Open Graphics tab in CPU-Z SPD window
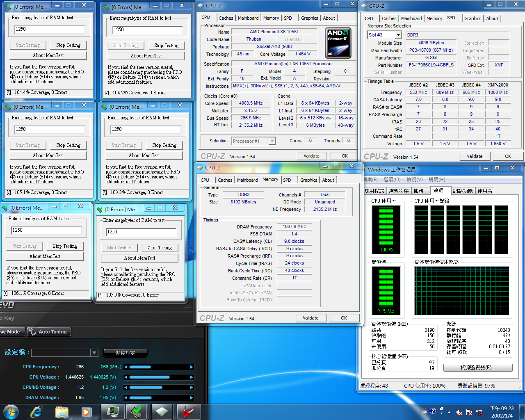525x420 pixels. pos(473,18)
